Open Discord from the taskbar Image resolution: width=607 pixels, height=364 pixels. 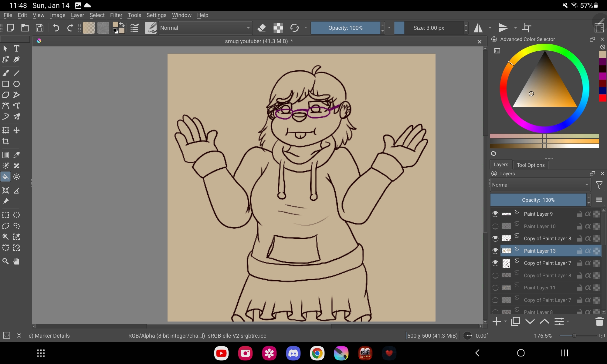293,353
